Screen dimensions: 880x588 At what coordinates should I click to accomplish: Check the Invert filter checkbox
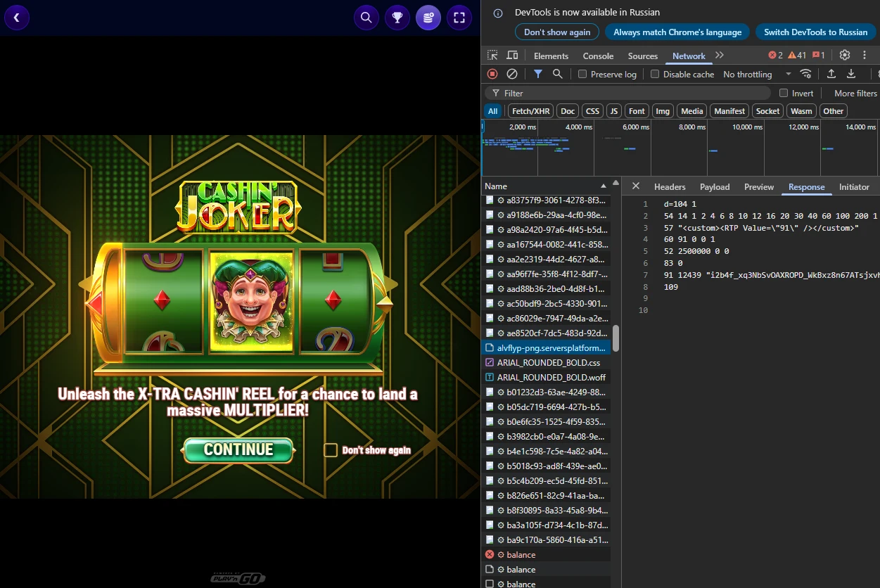point(784,94)
